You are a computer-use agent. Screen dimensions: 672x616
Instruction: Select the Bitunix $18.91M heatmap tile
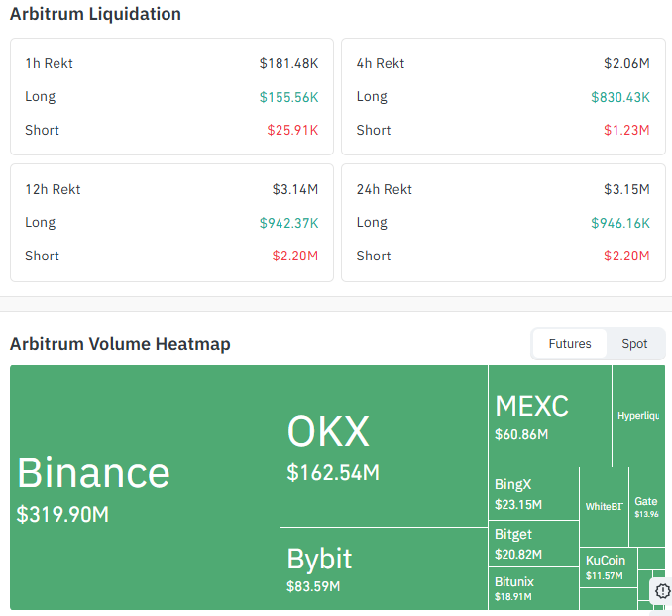coord(533,588)
